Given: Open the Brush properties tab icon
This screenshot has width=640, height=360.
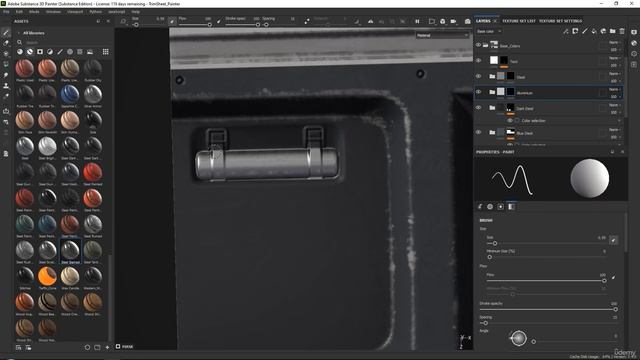Looking at the screenshot, I should coord(480,207).
